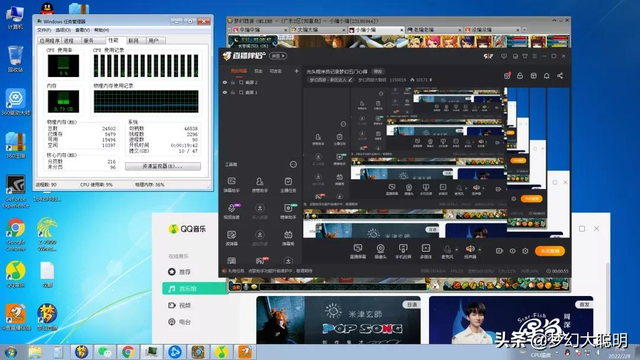The width and height of the screenshot is (640, 360).
Task: Click the 摄像头 camera source icon
Action: click(x=380, y=249)
